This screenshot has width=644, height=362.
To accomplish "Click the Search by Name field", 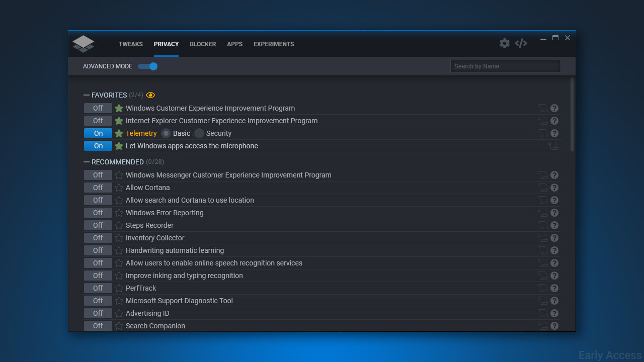I will coord(505,66).
